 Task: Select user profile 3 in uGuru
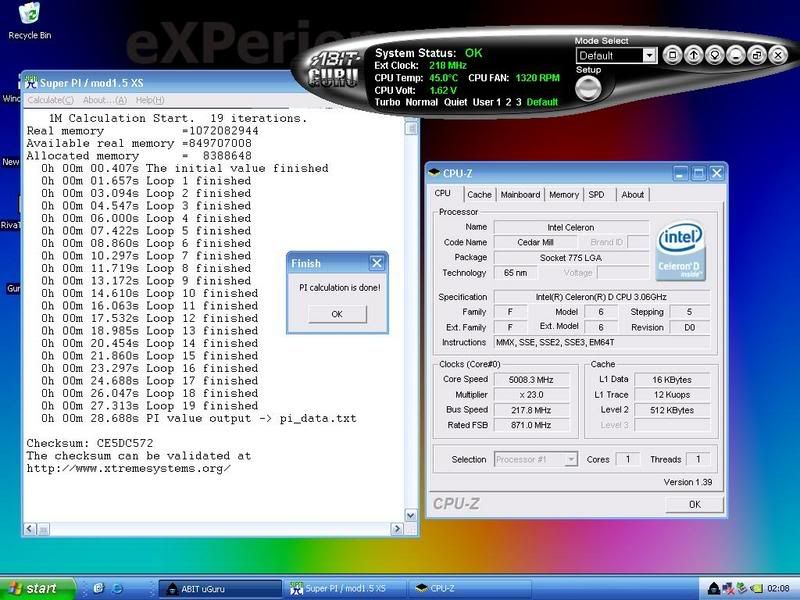518,102
